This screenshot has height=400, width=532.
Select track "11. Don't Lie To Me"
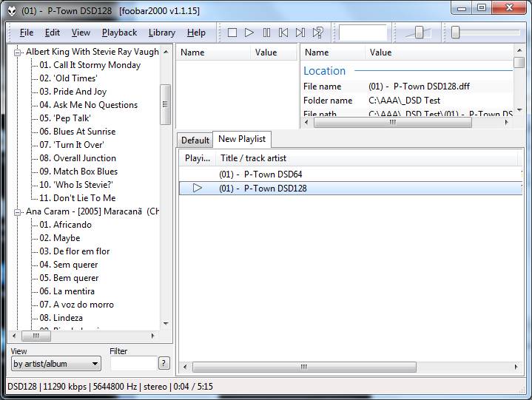click(78, 198)
